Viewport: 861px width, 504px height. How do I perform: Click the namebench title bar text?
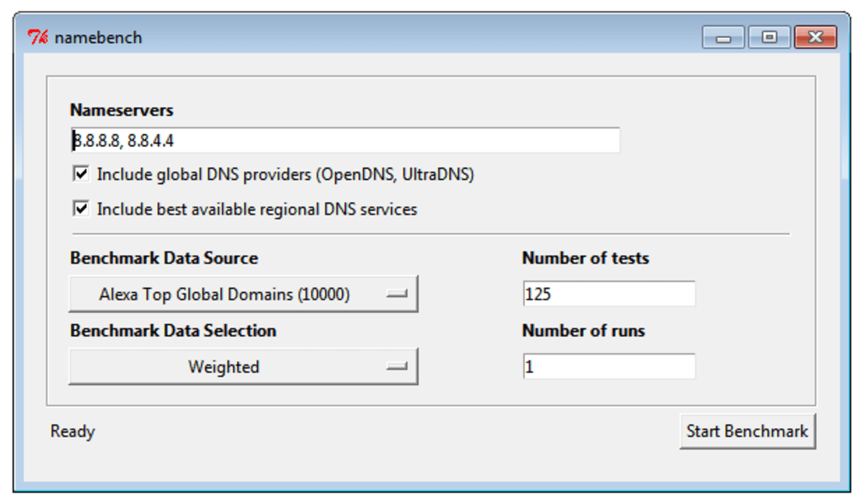[99, 37]
